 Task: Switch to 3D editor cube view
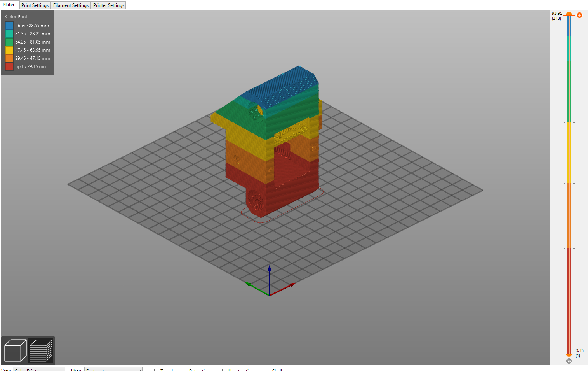15,350
